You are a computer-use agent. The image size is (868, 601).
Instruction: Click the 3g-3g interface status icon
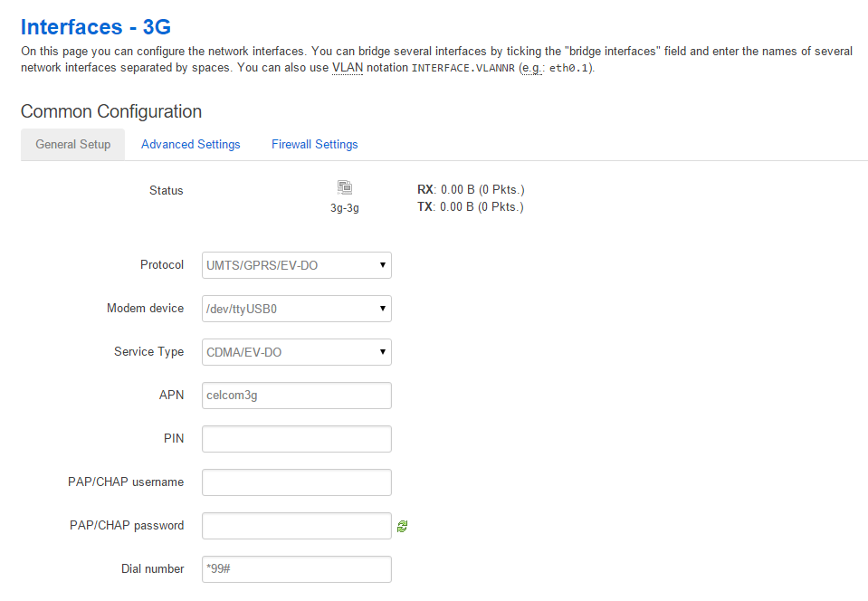point(344,188)
